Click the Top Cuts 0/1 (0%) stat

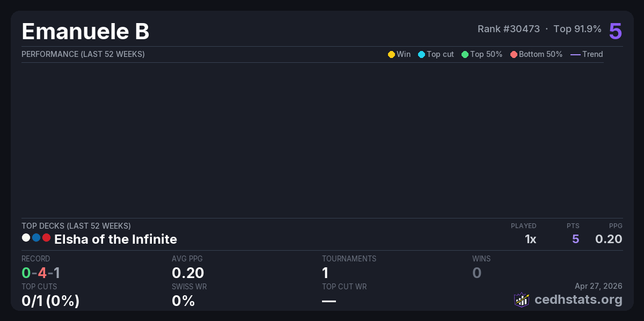click(x=50, y=301)
